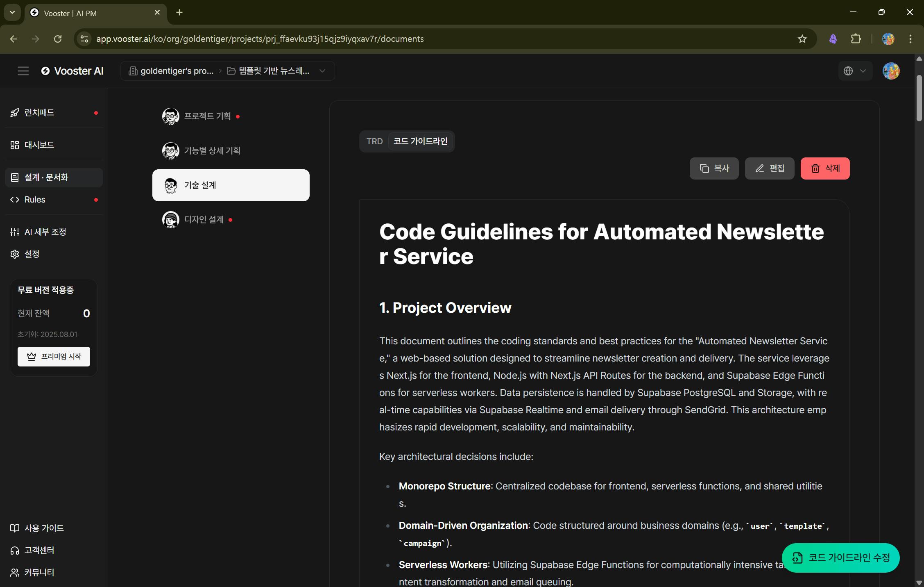The image size is (924, 587).
Task: Open 고객센터 headset link
Action: pyautogui.click(x=39, y=550)
